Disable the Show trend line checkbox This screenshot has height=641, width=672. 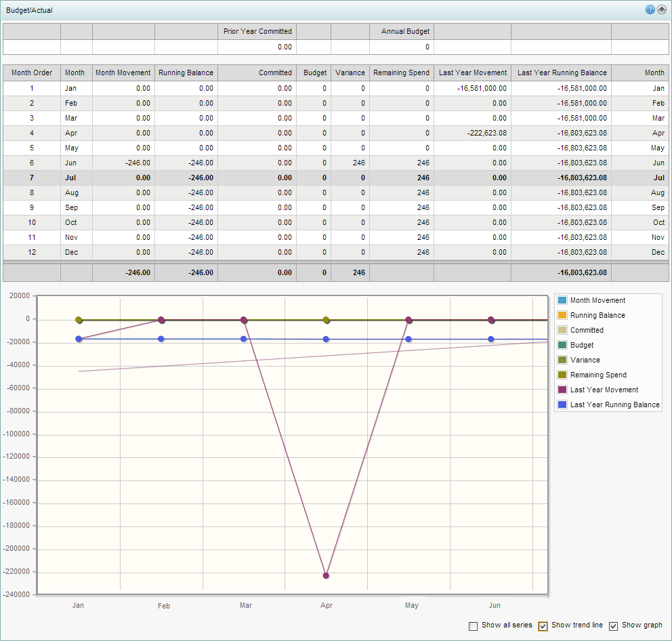(543, 625)
